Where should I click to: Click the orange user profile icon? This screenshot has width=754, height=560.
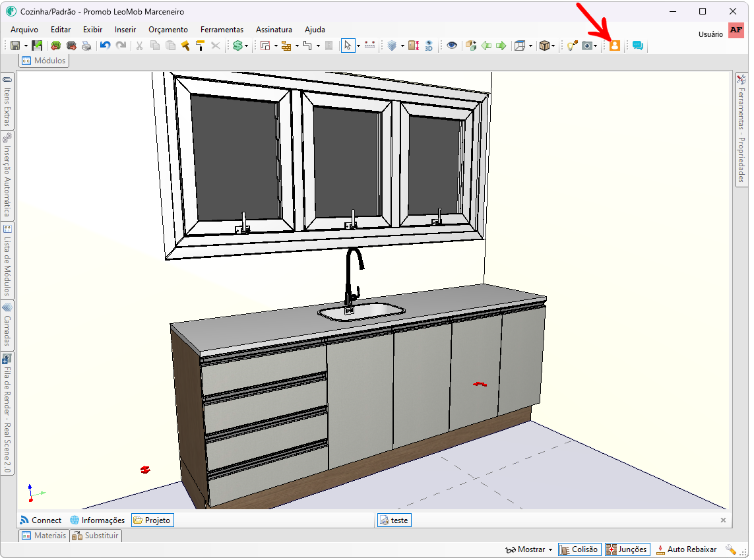pos(614,46)
